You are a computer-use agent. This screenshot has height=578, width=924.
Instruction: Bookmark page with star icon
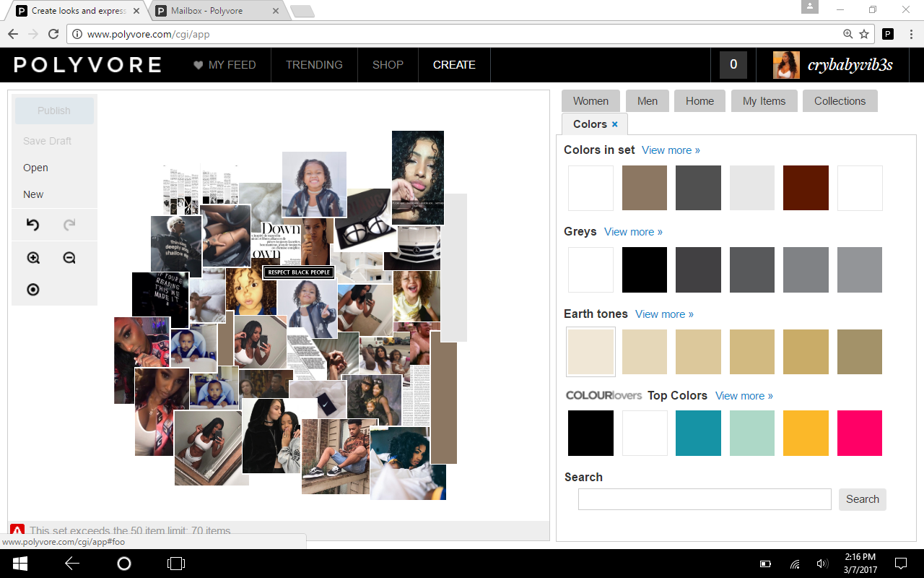click(x=864, y=34)
